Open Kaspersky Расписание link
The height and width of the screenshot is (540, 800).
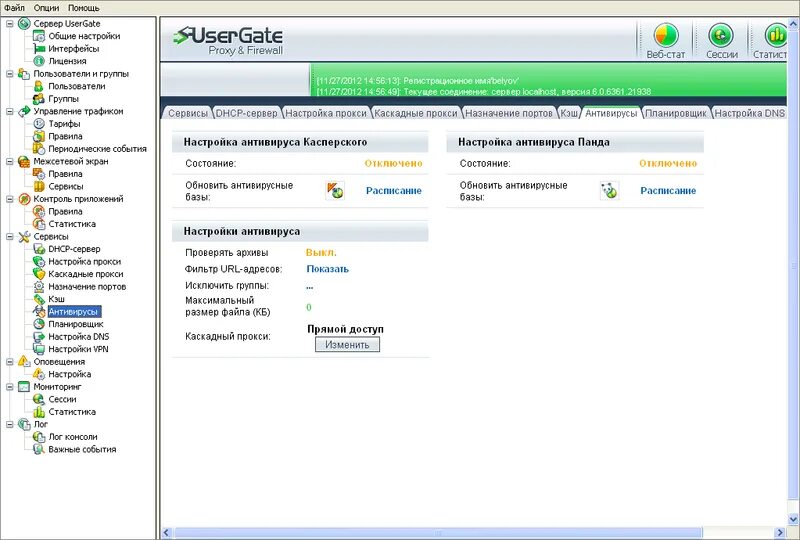click(394, 191)
